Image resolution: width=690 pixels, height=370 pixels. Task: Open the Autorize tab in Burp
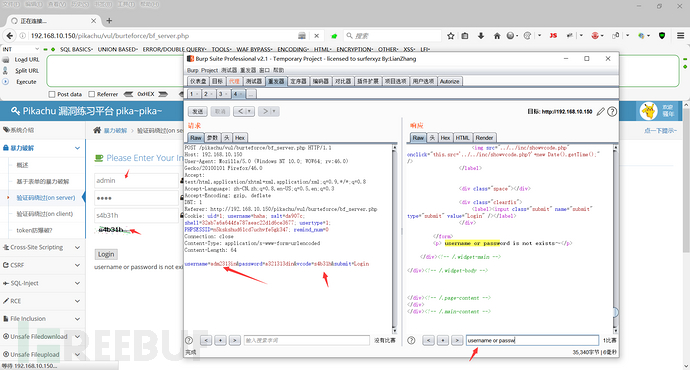pyautogui.click(x=449, y=81)
